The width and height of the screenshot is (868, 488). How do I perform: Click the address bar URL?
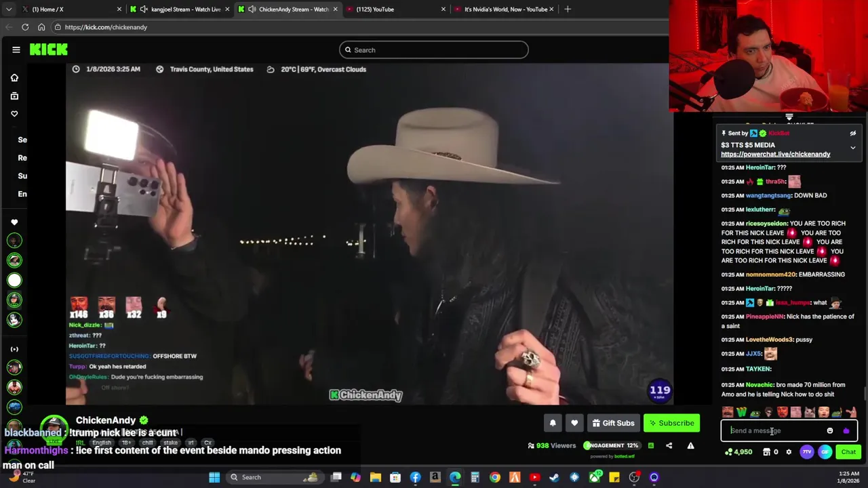pos(106,27)
